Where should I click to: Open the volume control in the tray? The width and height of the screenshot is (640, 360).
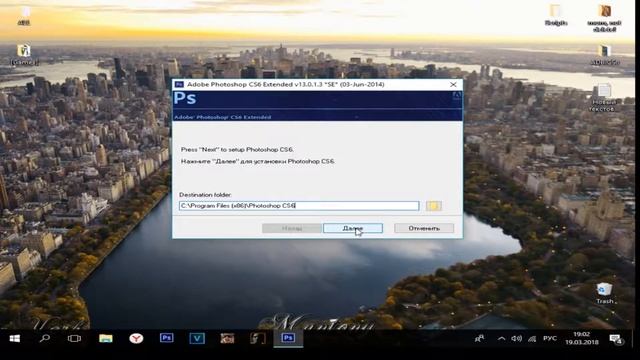coord(516,338)
